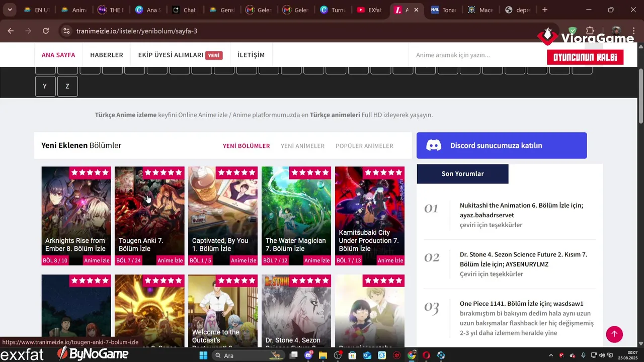The height and width of the screenshot is (362, 644).
Task: Click star rating on The Water Magician card
Action: click(x=310, y=172)
